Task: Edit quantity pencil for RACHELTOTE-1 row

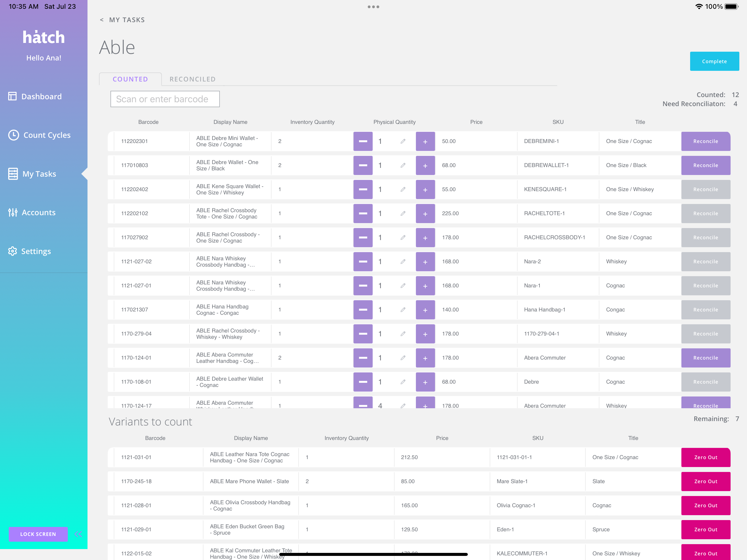Action: [403, 214]
